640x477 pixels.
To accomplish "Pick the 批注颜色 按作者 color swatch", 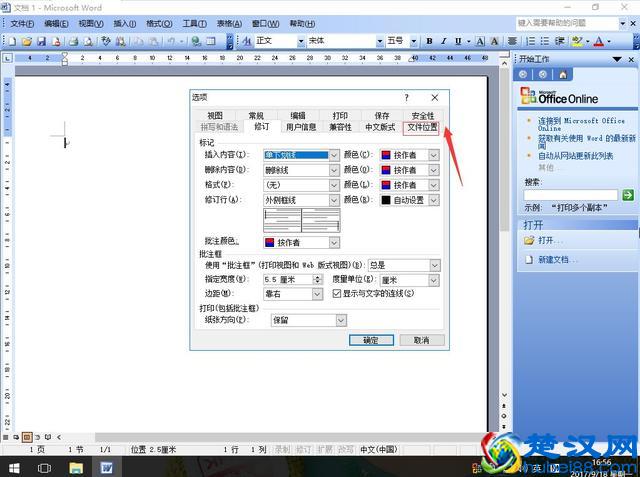I will coord(269,243).
